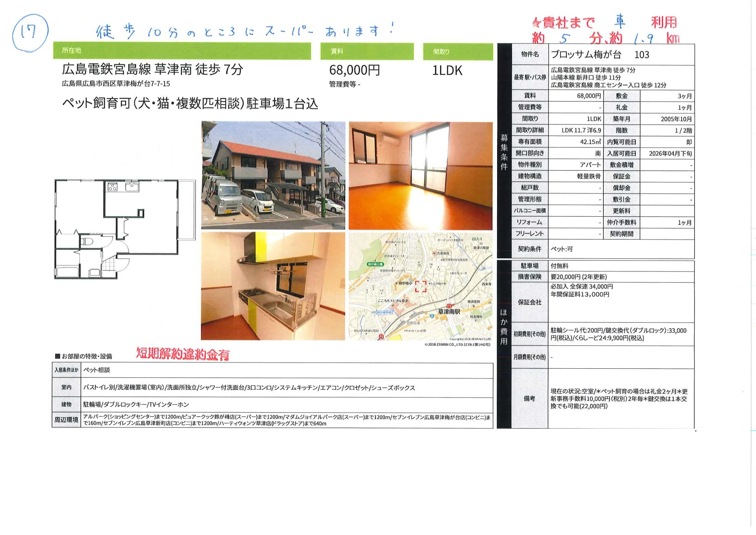Click the green 賃料 header bar

tap(367, 52)
